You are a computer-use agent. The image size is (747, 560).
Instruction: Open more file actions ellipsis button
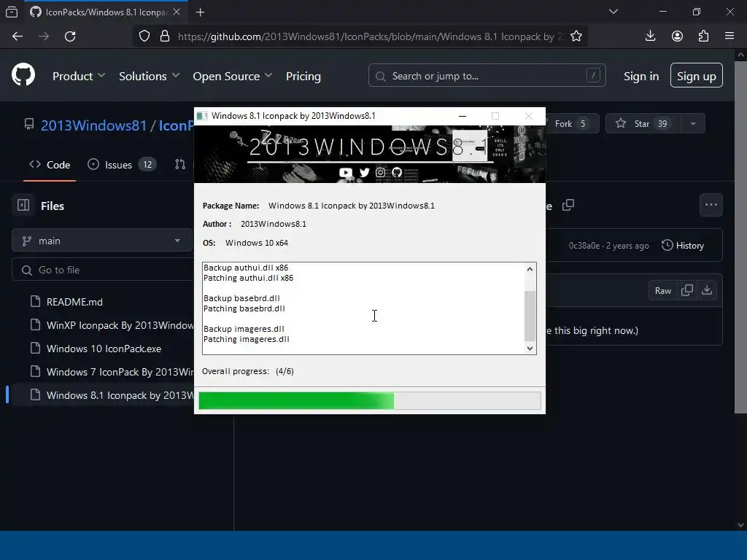(711, 205)
